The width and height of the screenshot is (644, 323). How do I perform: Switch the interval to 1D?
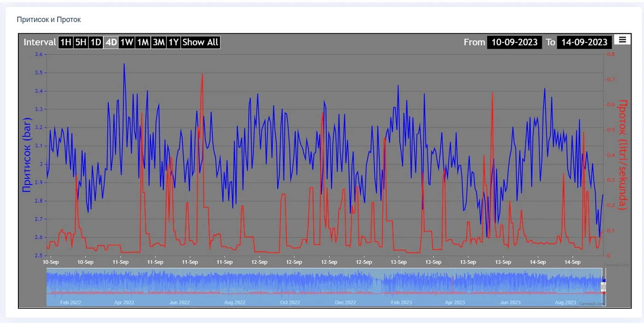96,42
